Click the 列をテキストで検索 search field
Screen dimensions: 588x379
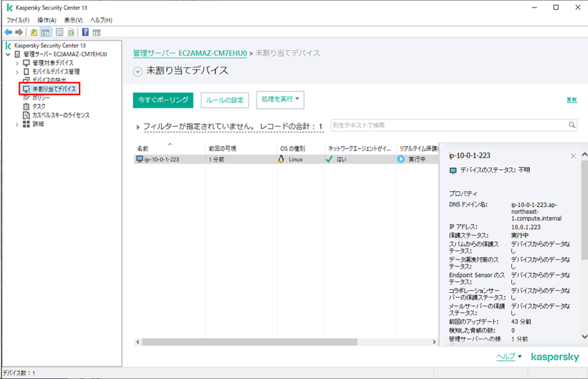(x=454, y=125)
